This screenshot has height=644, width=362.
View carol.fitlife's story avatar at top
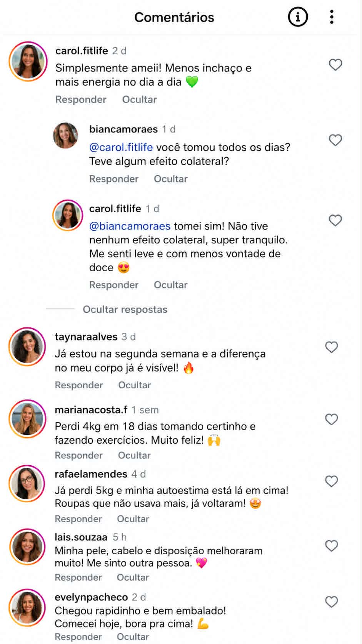click(x=28, y=62)
